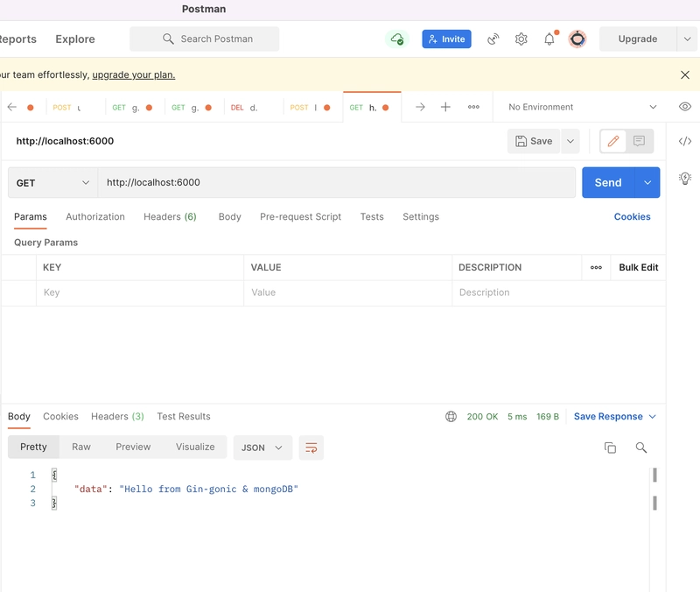The width and height of the screenshot is (700, 592).
Task: Open the notifications bell
Action: (x=549, y=39)
